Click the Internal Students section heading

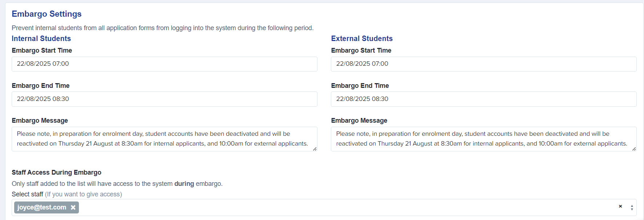point(41,38)
